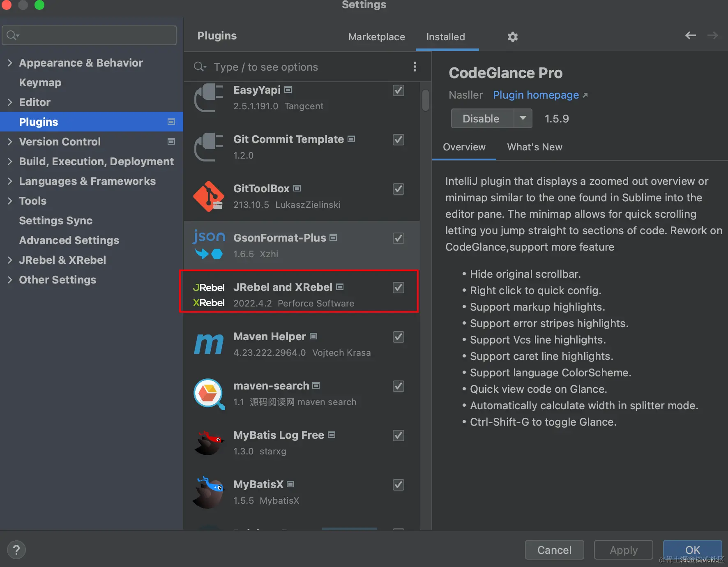Viewport: 728px width, 567px height.
Task: Uncheck the Git Commit Template plugin
Action: [399, 140]
